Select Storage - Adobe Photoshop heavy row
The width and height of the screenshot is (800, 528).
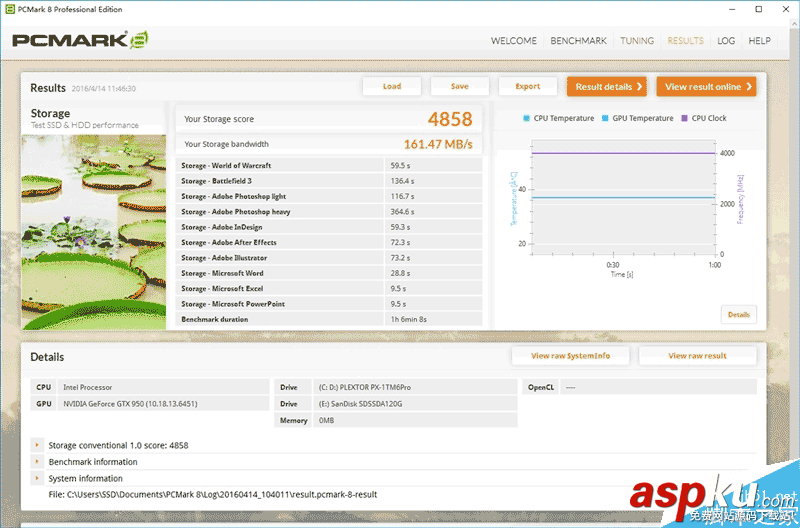pos(329,212)
